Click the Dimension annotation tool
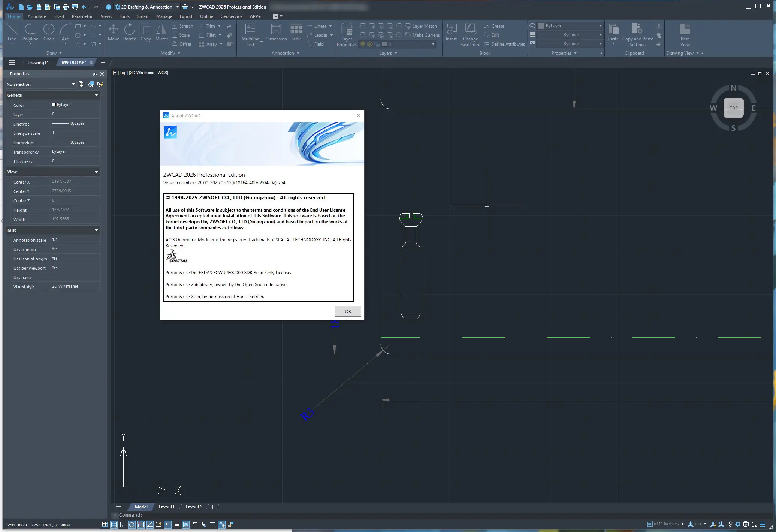This screenshot has height=532, width=776. 276,32
